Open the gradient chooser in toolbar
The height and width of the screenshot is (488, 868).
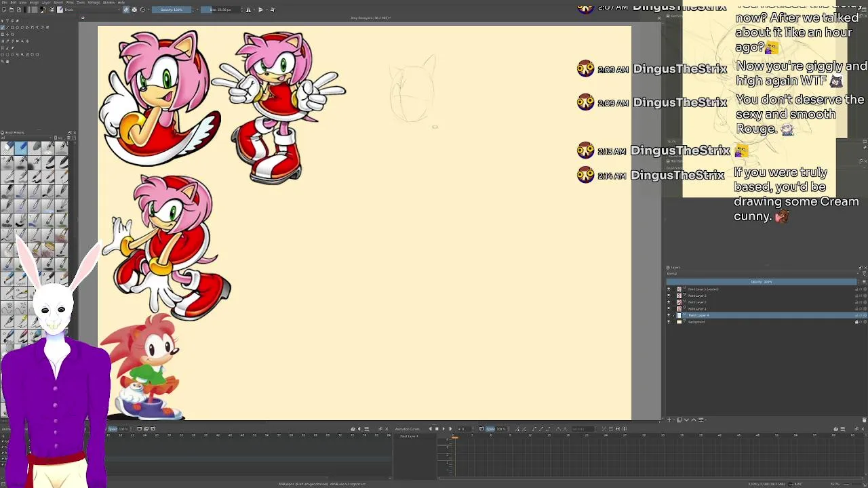pos(27,9)
